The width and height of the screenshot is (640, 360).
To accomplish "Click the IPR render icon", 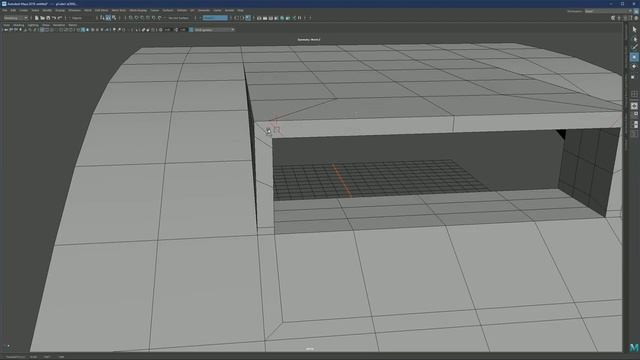I will (271, 18).
